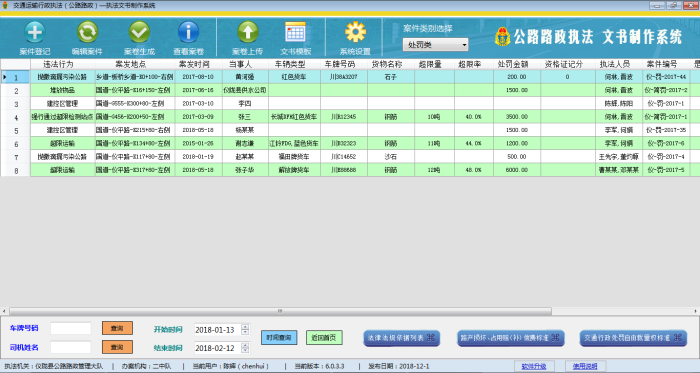The width and height of the screenshot is (700, 373).
Task: Open 交通行政处罚自由裁量权标准 button
Action: pos(633,338)
